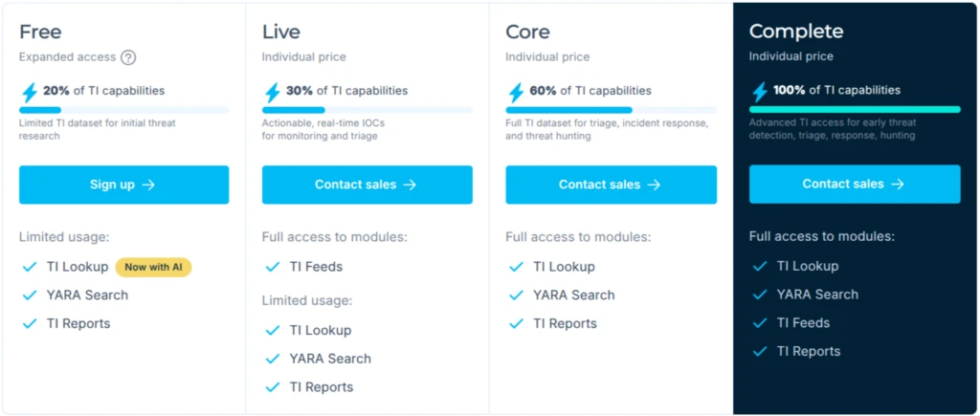Click YARA Search under Live limited usage
The image size is (980, 416).
click(330, 359)
